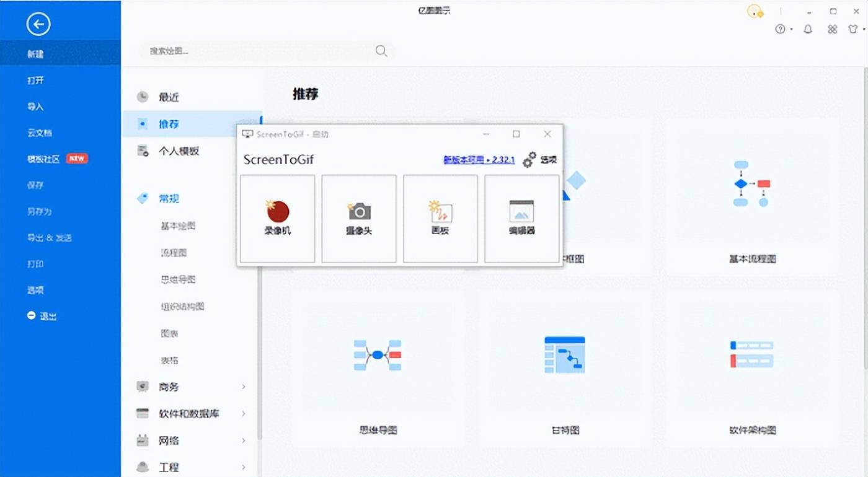Screen dimensions: 868x477
Task: Click the 个人模板 template icon
Action: coord(143,151)
